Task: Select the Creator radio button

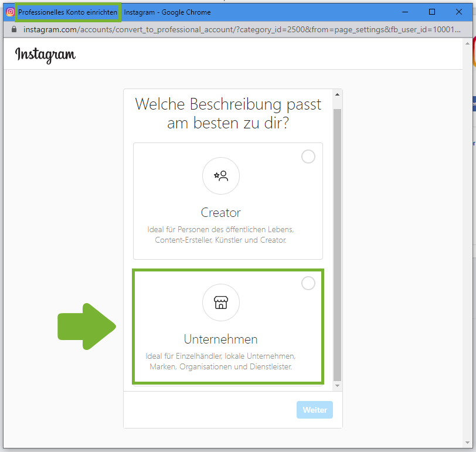Action: [x=308, y=157]
